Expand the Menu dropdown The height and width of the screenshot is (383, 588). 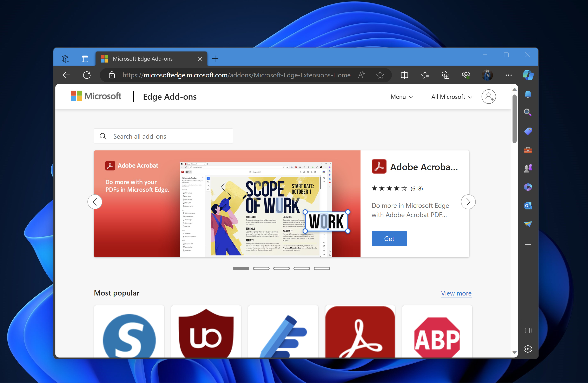coord(402,97)
